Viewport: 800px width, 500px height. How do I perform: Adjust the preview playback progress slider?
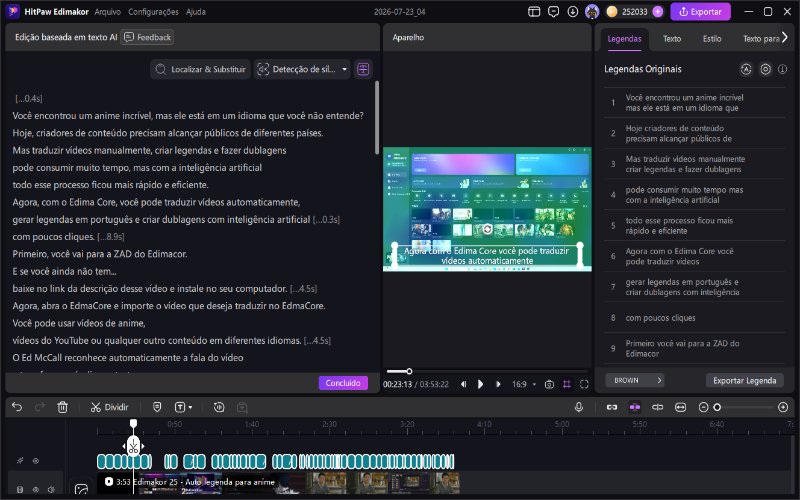(409, 371)
